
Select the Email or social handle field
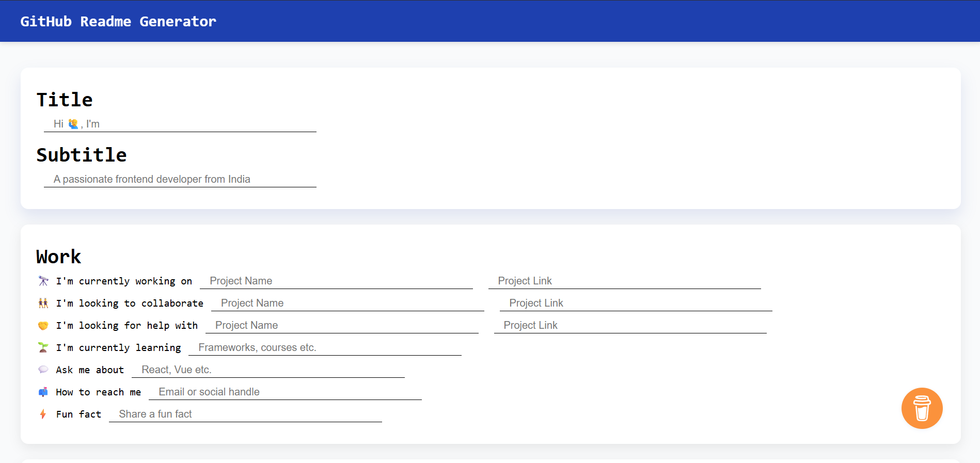pos(285,392)
